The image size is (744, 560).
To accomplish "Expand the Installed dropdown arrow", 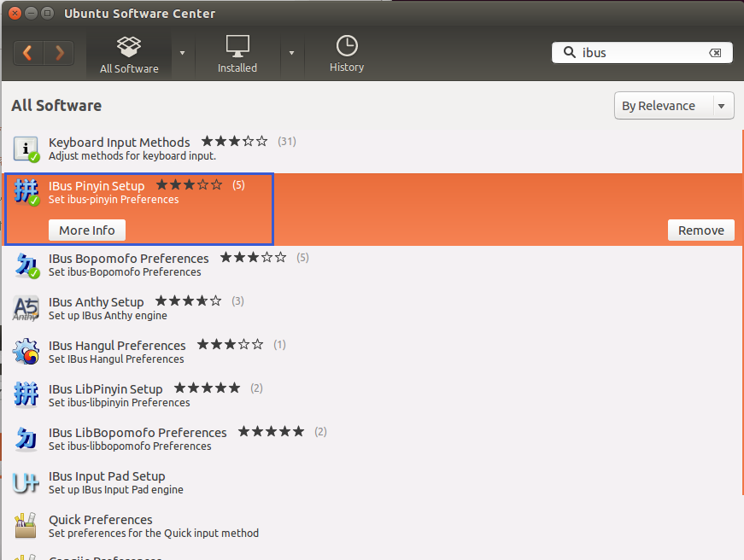I will pyautogui.click(x=292, y=53).
